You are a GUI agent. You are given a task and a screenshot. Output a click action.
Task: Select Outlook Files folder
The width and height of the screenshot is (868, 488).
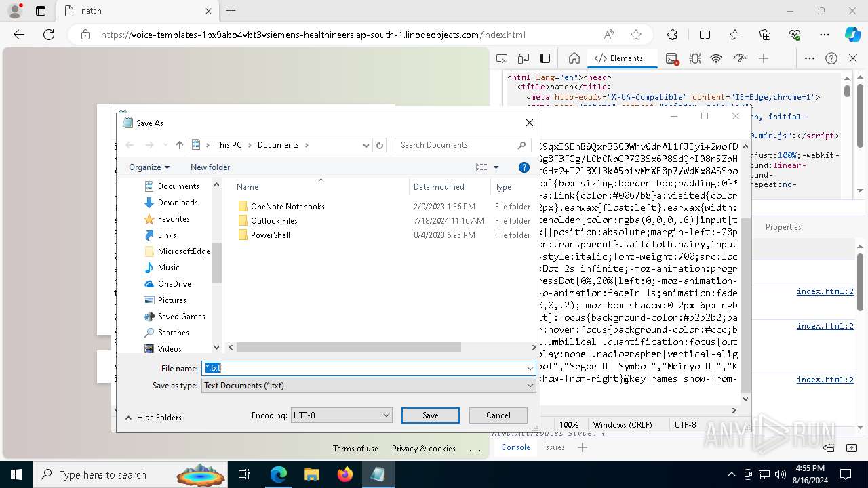pos(274,221)
